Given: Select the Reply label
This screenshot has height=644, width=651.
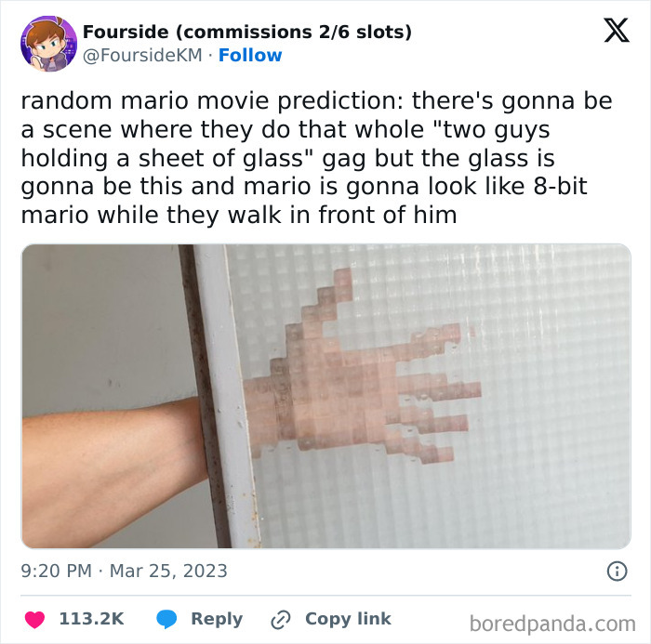Looking at the screenshot, I should (x=217, y=619).
